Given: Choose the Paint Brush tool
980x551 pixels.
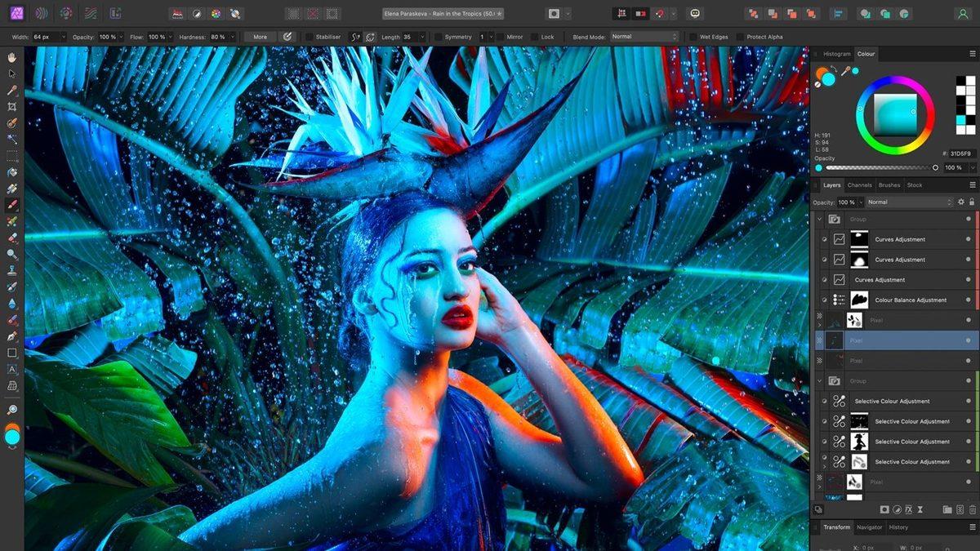Looking at the screenshot, I should pos(11,204).
